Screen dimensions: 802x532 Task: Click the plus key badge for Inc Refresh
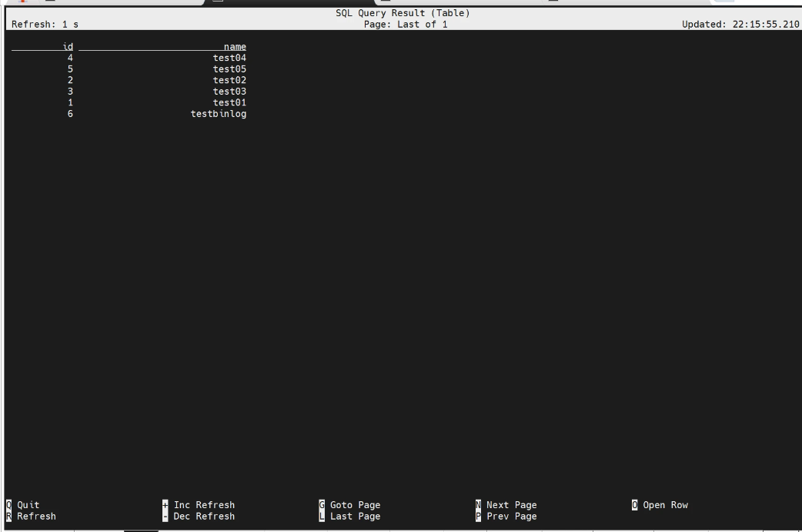(x=165, y=505)
